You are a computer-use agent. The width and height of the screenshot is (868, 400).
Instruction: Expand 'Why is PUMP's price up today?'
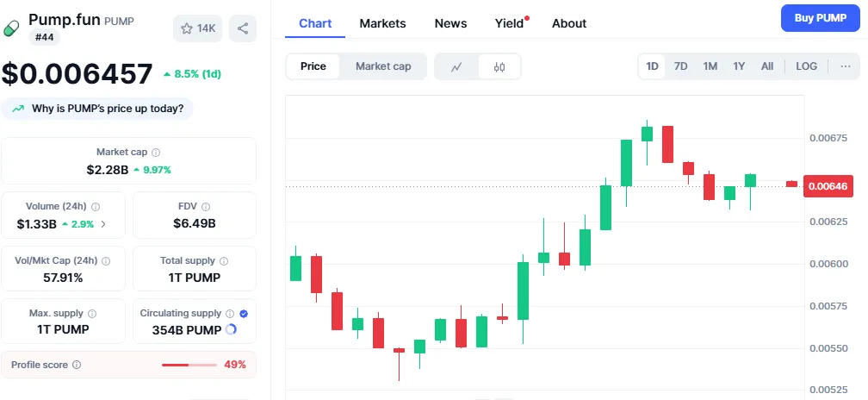click(x=98, y=109)
